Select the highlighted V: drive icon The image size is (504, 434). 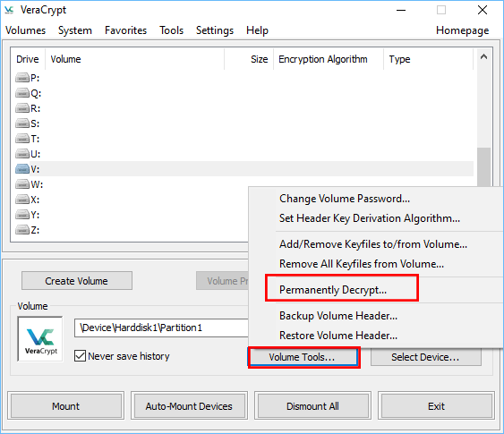click(x=22, y=169)
